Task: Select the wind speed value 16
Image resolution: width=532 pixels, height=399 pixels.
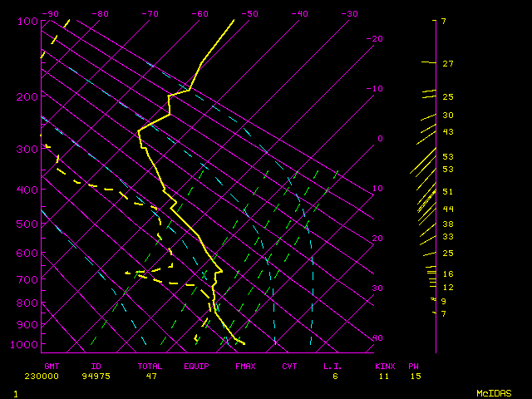Action: coord(447,274)
